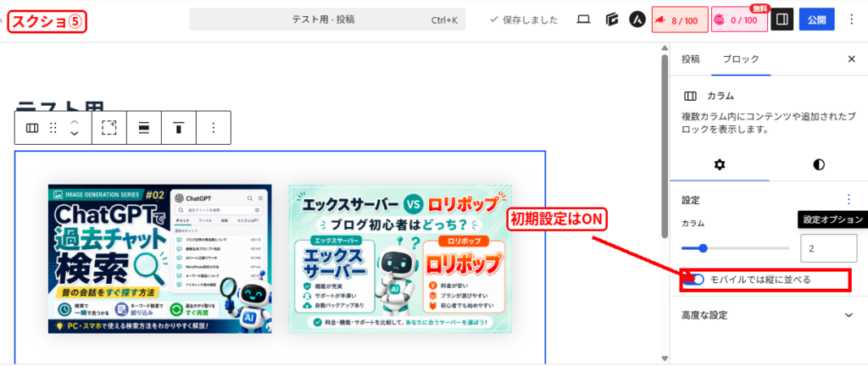The image size is (868, 366).
Task: Click the 設定 panel heading
Action: 690,200
